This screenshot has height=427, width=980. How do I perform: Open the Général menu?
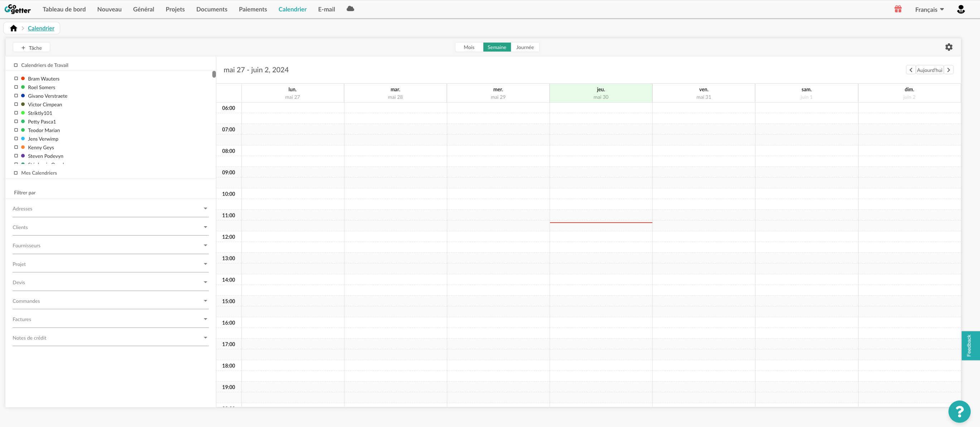(144, 9)
